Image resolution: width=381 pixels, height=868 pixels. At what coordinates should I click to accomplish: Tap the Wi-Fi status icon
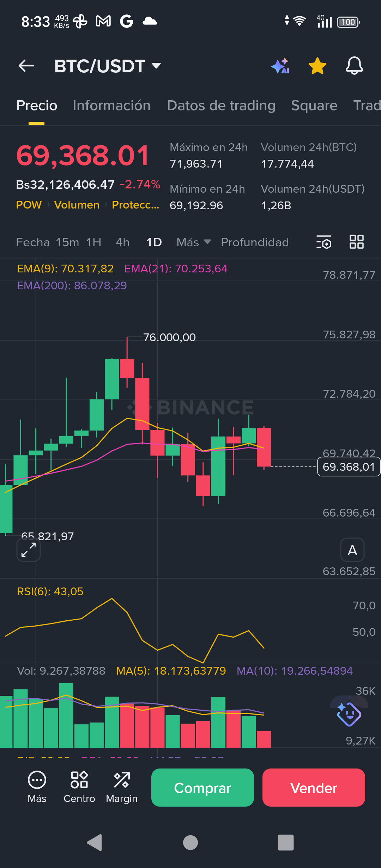[x=300, y=21]
